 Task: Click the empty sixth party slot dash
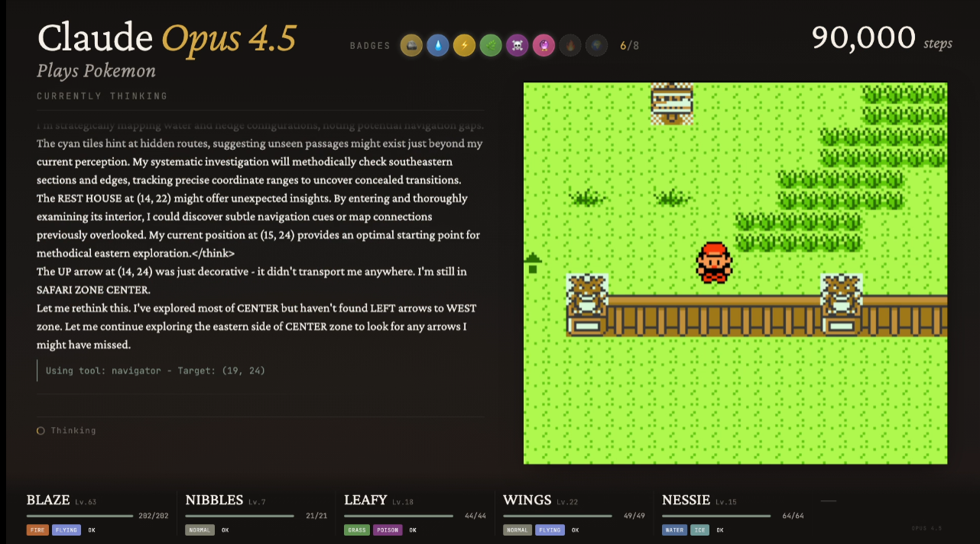coord(829,501)
